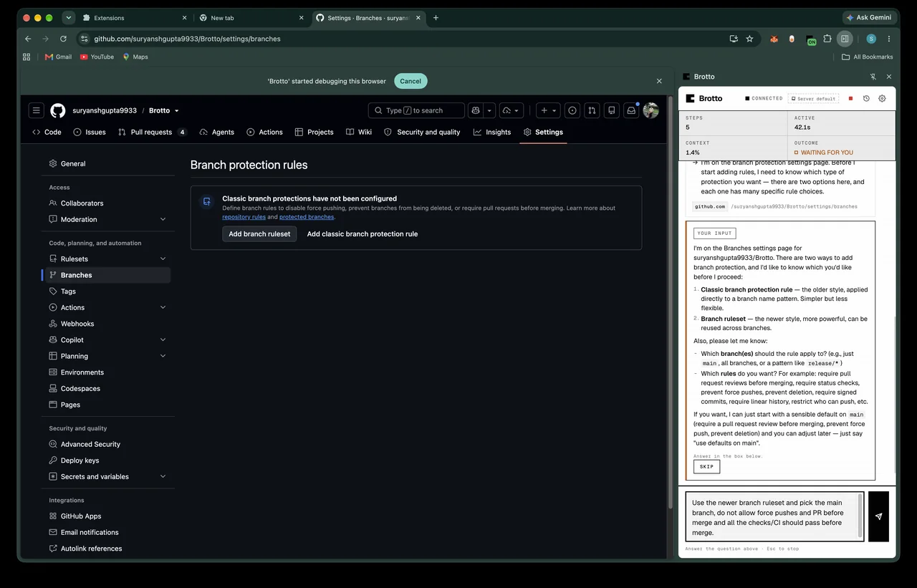Open Chrome profile S avatar
This screenshot has width=917, height=588.
coord(871,39)
